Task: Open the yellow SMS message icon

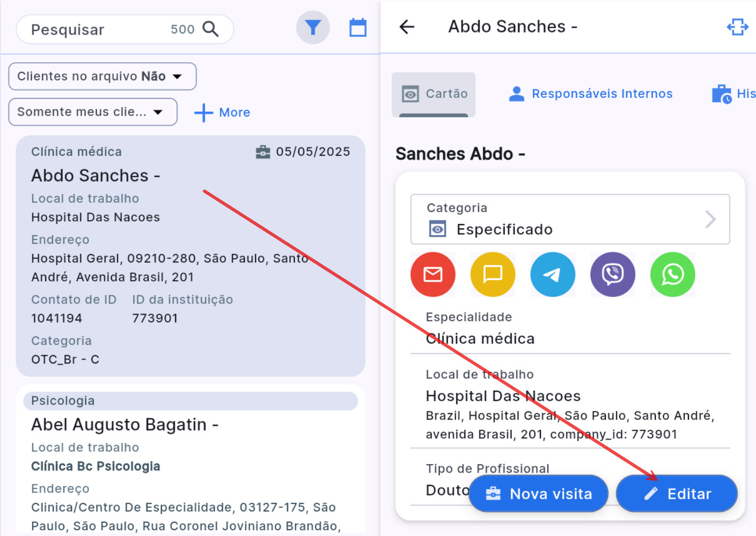Action: (492, 274)
